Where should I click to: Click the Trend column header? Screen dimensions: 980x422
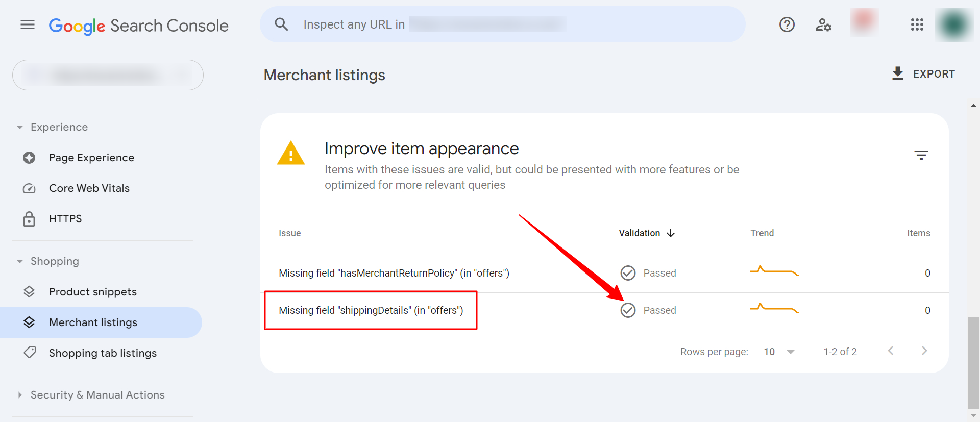762,233
